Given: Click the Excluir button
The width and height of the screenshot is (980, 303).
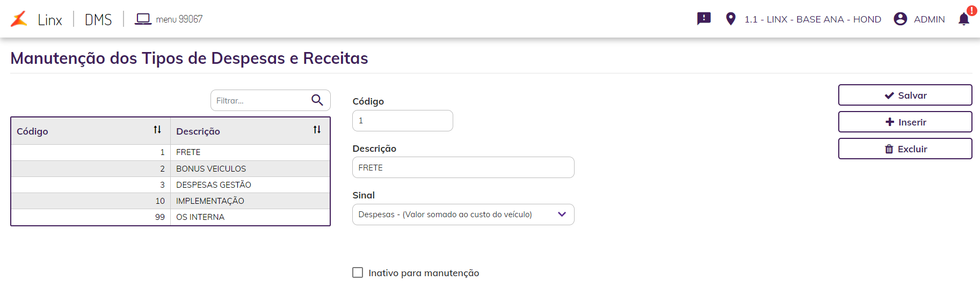Looking at the screenshot, I should point(905,149).
